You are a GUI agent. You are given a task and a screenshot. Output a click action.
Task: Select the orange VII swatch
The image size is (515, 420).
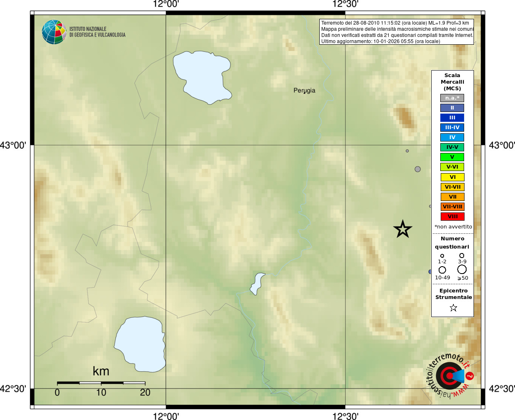tap(453, 197)
